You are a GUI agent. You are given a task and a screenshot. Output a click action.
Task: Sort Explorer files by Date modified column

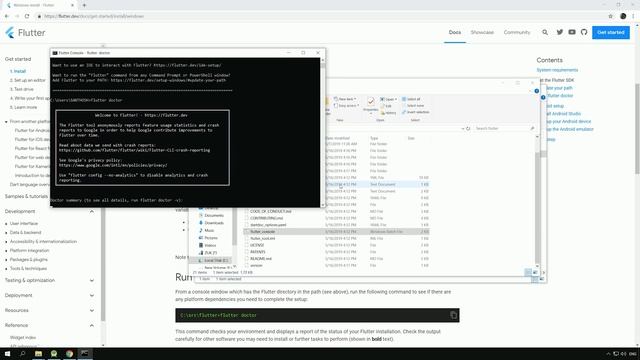339,138
